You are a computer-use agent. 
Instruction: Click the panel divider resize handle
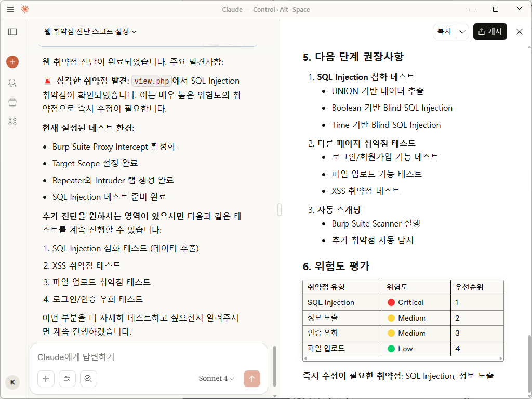click(x=280, y=209)
